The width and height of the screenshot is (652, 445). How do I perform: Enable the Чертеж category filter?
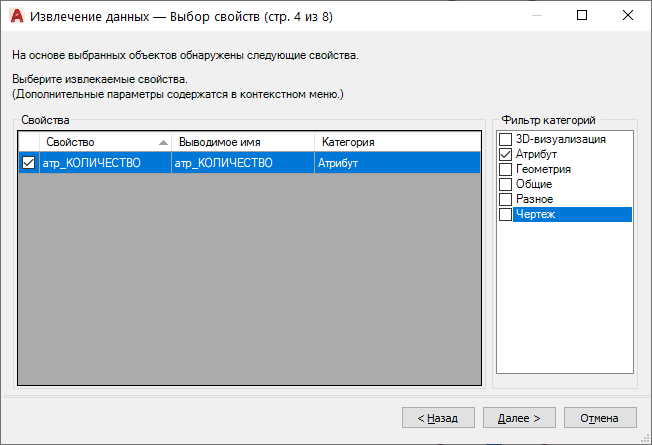(x=505, y=214)
